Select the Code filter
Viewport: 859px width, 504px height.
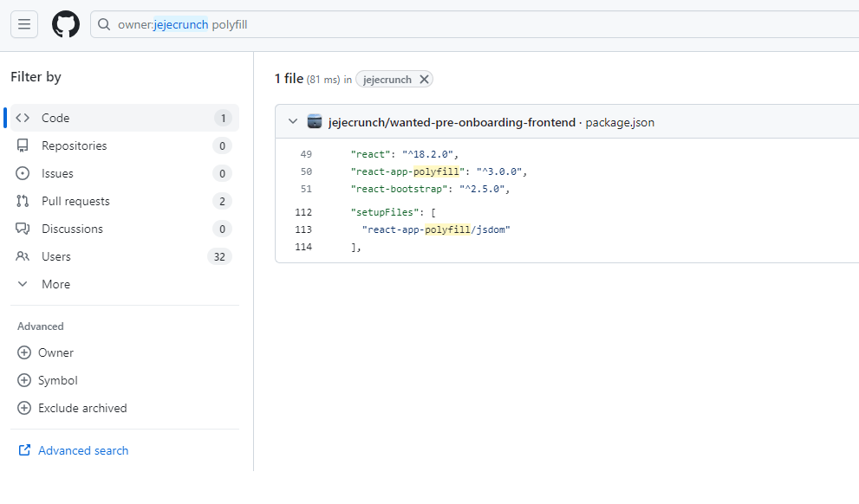(125, 118)
